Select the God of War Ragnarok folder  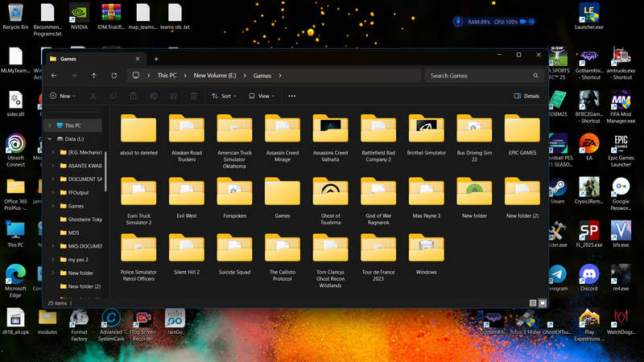tap(378, 202)
